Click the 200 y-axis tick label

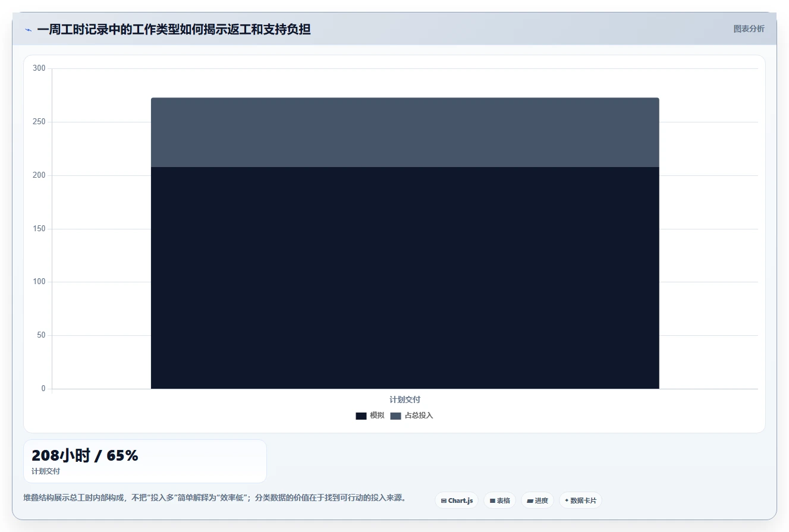[x=39, y=175]
